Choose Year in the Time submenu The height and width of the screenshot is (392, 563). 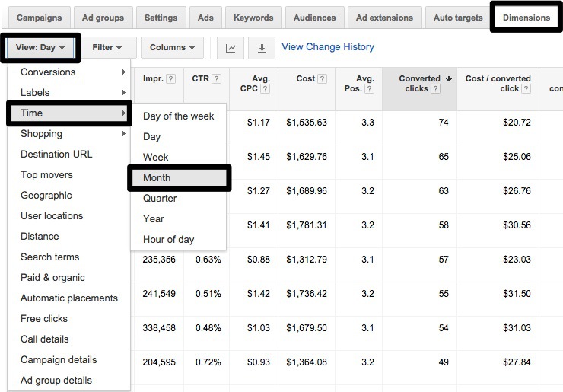pos(179,218)
